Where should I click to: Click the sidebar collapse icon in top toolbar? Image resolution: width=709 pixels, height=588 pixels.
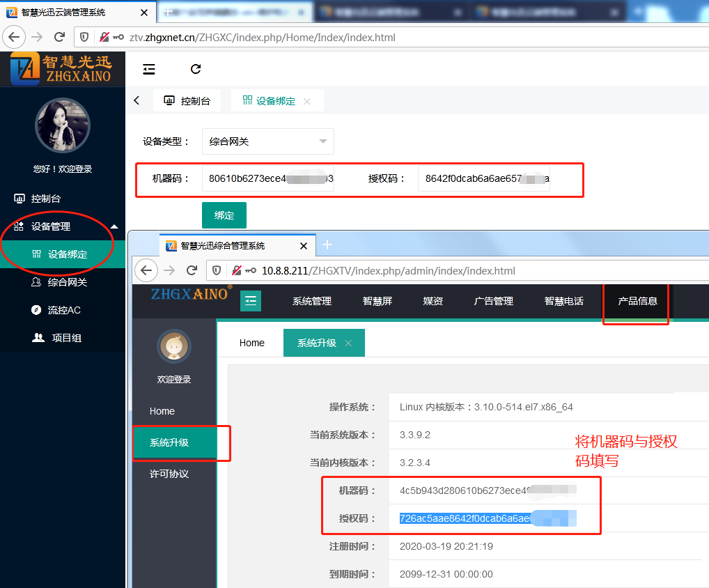(x=148, y=69)
